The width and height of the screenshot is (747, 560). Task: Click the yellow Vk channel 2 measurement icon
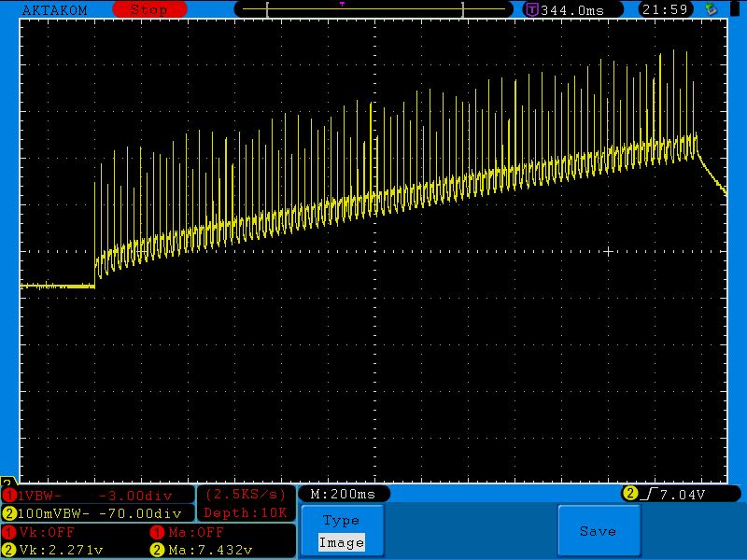pos(9,550)
